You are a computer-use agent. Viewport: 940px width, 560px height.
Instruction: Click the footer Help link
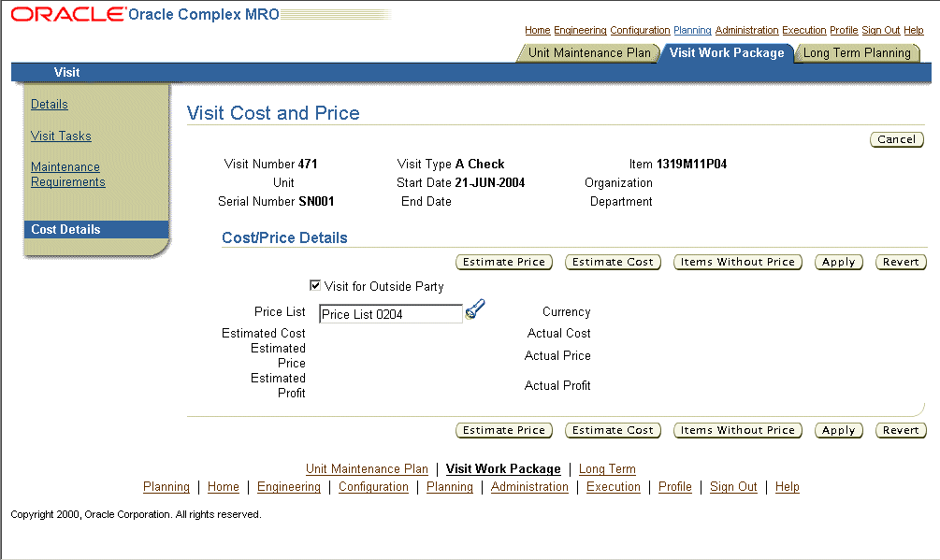tap(788, 487)
